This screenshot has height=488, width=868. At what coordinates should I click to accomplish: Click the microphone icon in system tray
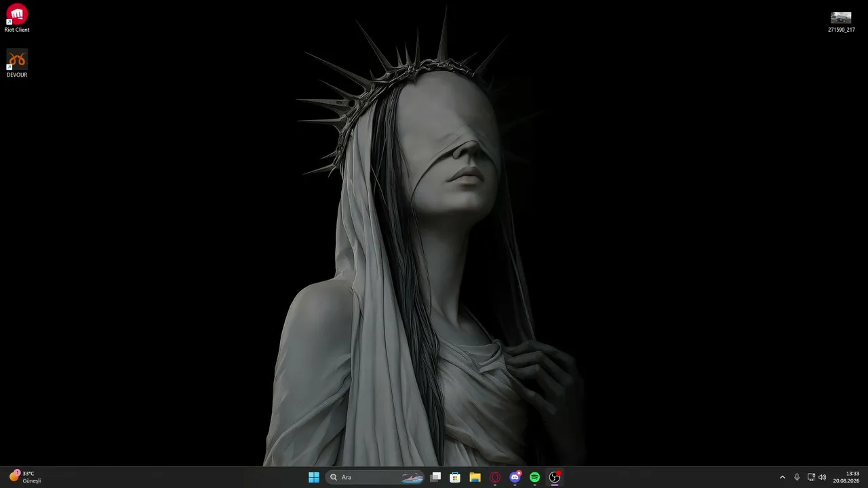[x=797, y=477]
